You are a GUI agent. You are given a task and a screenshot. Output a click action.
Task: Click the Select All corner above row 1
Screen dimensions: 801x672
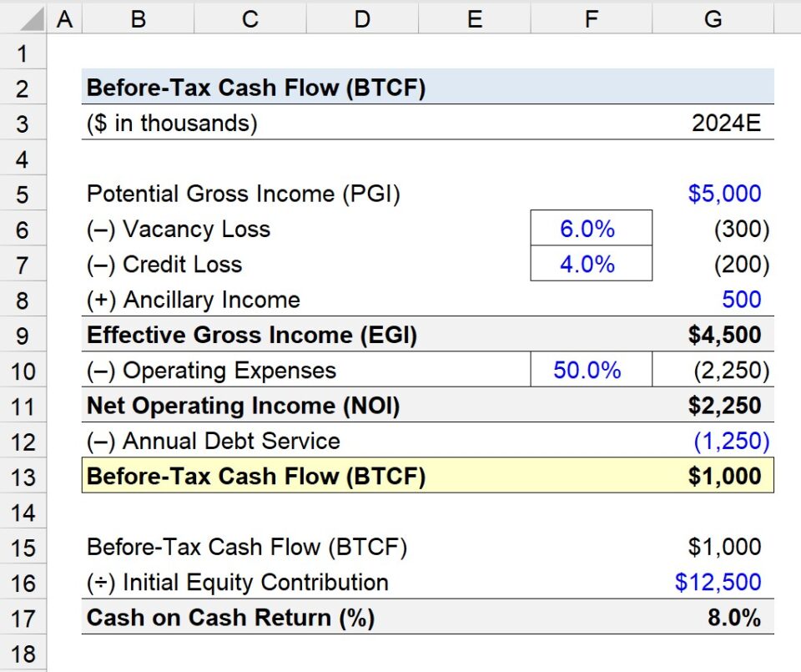pos(23,17)
